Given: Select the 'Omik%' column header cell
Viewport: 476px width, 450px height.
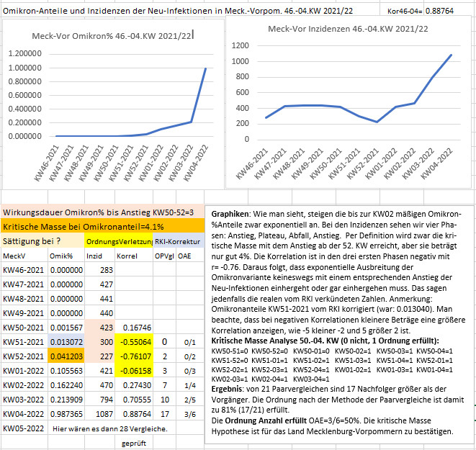Looking at the screenshot, I should (66, 256).
